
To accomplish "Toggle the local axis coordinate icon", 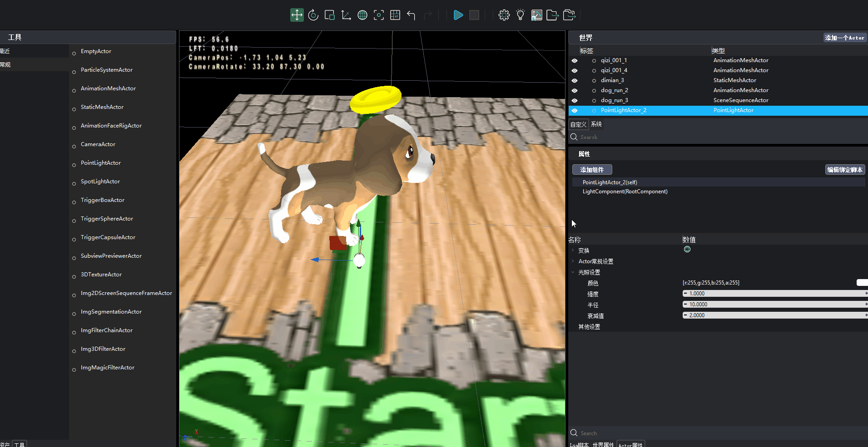I will click(x=346, y=15).
